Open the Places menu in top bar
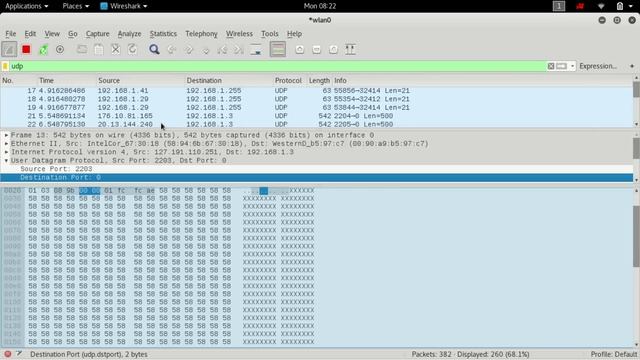This screenshot has width=640, height=360. 76,6
